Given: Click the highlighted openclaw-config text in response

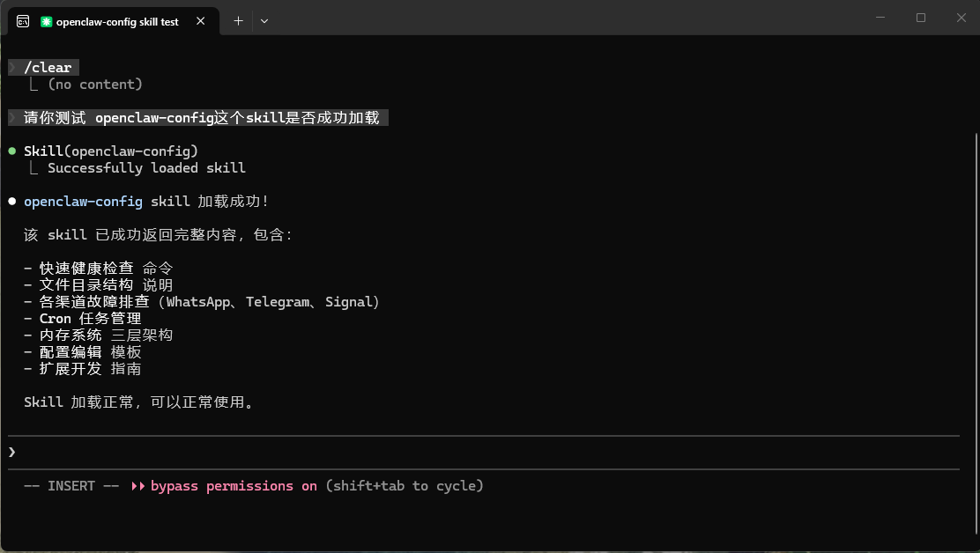Looking at the screenshot, I should coord(83,201).
